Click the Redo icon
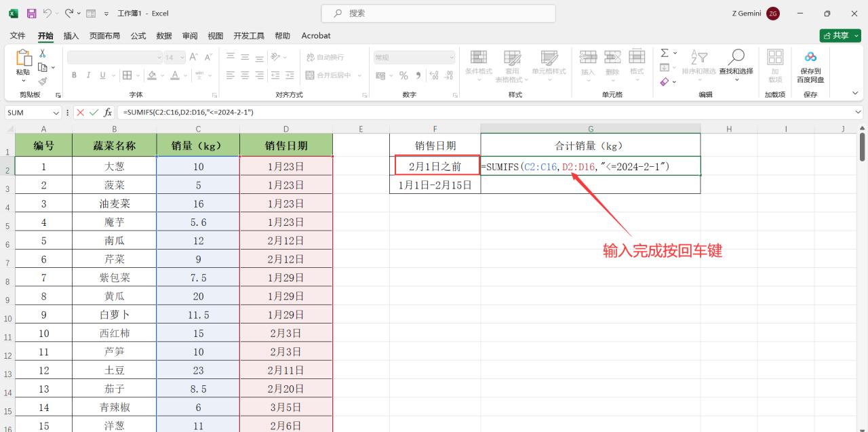This screenshot has width=868, height=432. click(x=69, y=13)
